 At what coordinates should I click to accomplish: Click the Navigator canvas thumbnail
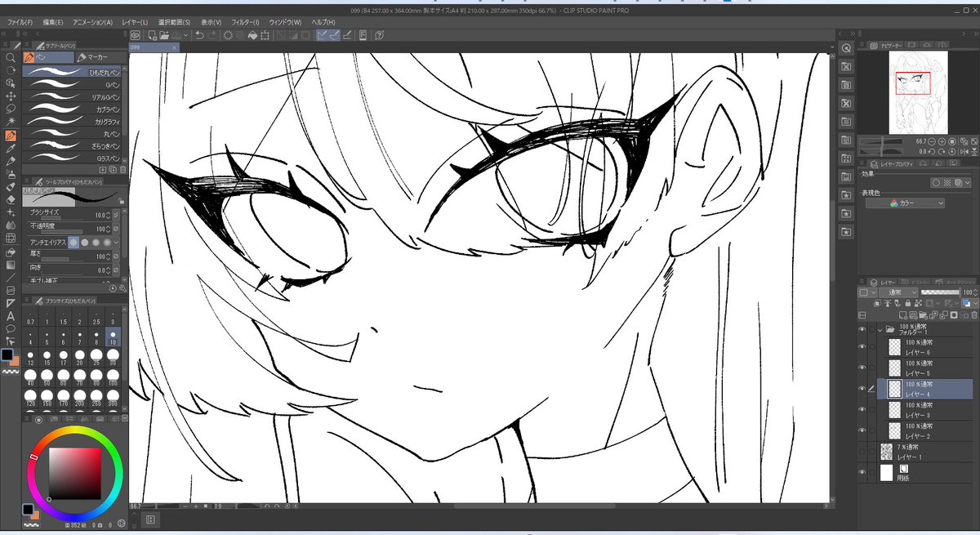[x=918, y=92]
